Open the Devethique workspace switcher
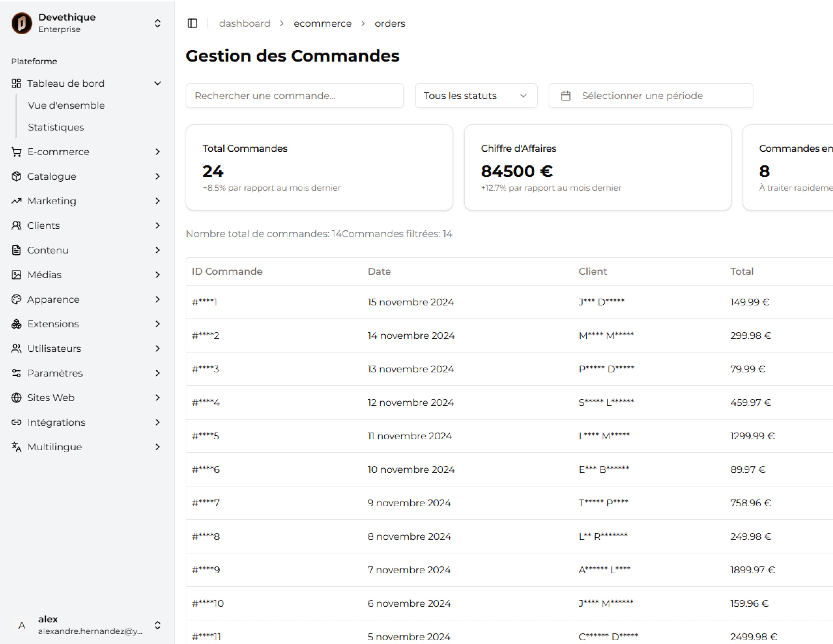 (157, 23)
